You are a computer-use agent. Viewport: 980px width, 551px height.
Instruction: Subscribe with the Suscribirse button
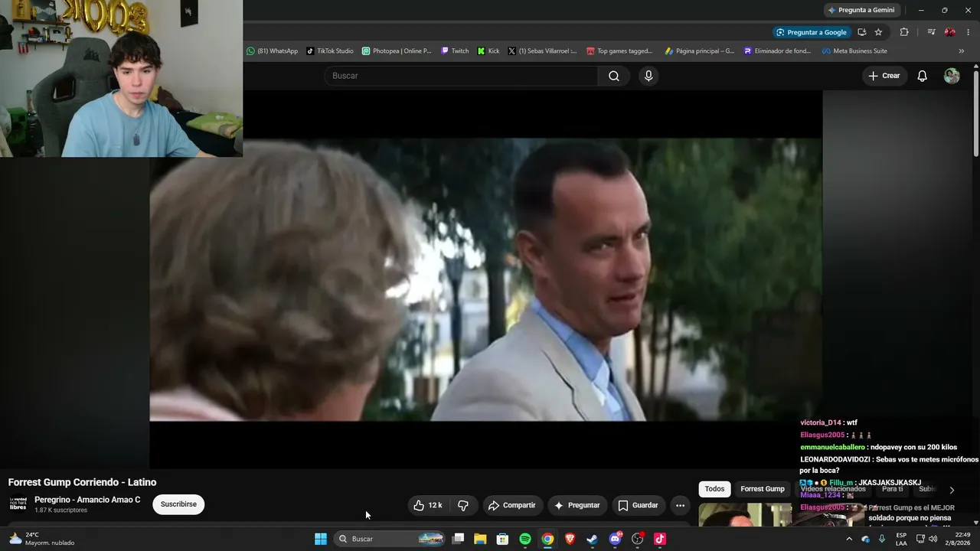tap(178, 504)
